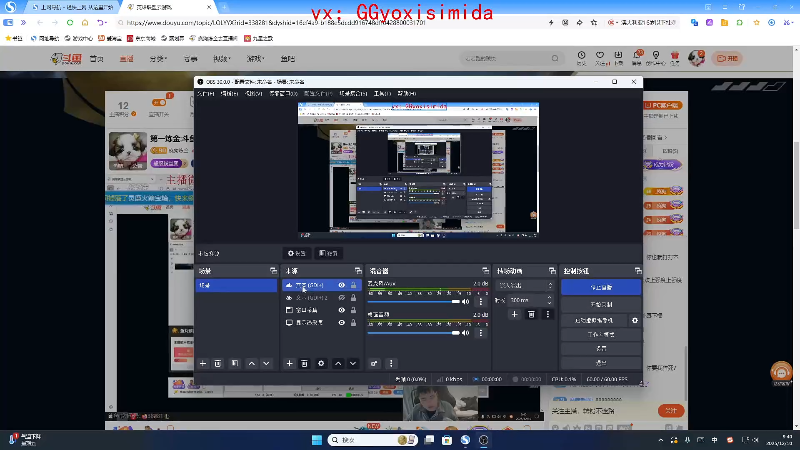Open source properties gear icon
Viewport: 800px width, 450px height.
(x=321, y=363)
